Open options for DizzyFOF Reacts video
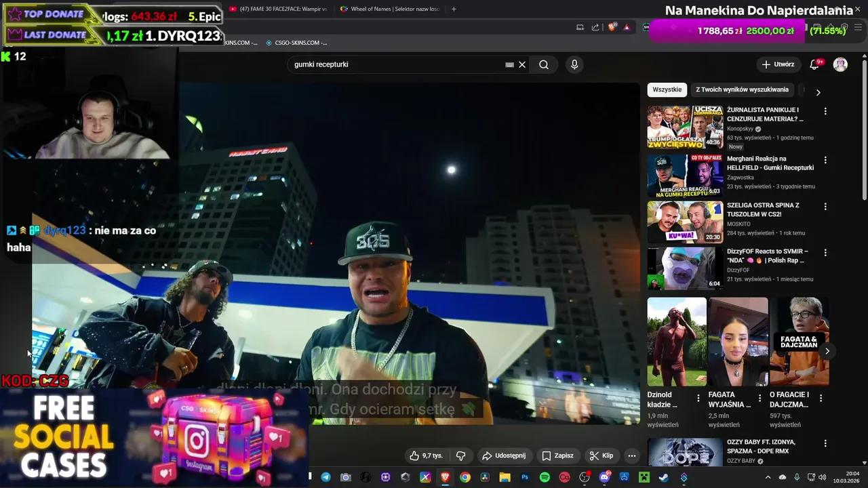This screenshot has height=488, width=868. click(x=825, y=252)
